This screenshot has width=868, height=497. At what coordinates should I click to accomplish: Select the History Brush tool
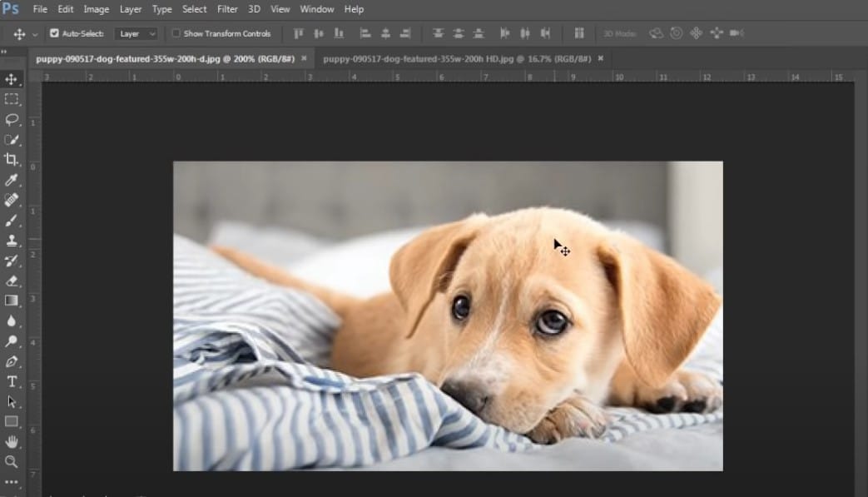(x=12, y=261)
